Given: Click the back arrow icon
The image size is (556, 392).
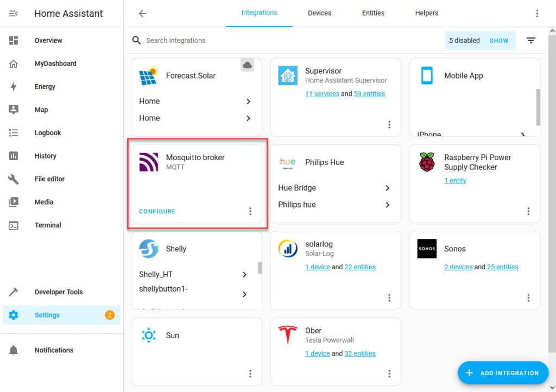Looking at the screenshot, I should (x=143, y=14).
